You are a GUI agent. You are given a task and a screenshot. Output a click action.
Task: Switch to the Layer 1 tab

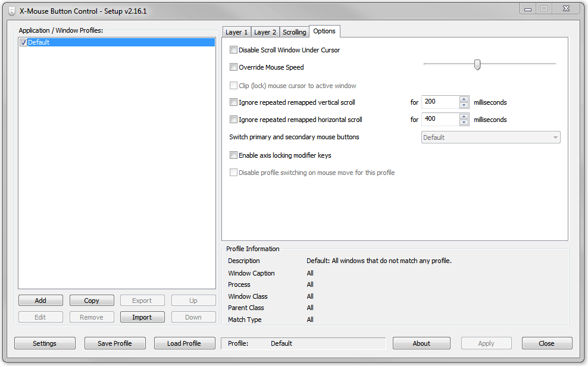(236, 32)
